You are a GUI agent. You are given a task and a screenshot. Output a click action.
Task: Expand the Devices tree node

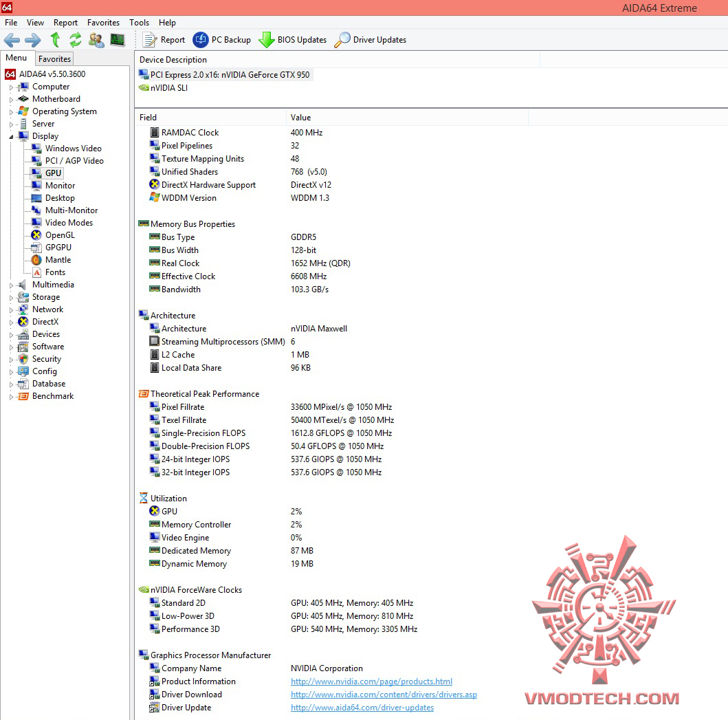[x=11, y=335]
